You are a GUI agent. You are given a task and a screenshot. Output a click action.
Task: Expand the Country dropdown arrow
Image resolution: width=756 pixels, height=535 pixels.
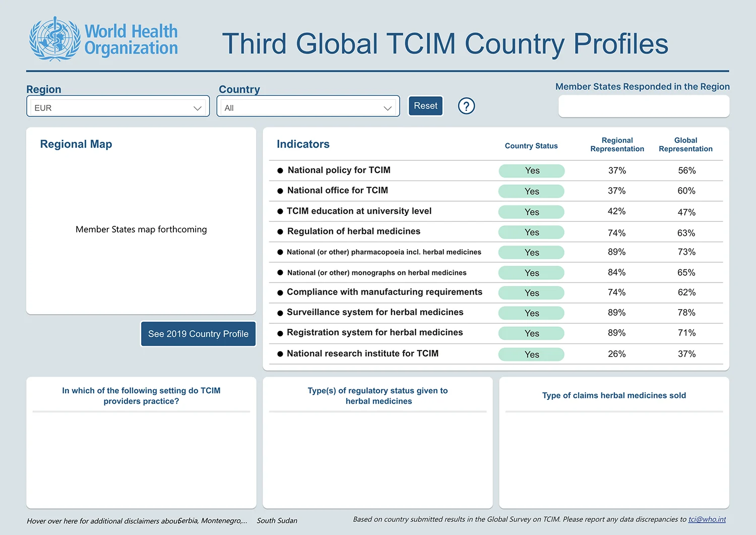pos(388,108)
